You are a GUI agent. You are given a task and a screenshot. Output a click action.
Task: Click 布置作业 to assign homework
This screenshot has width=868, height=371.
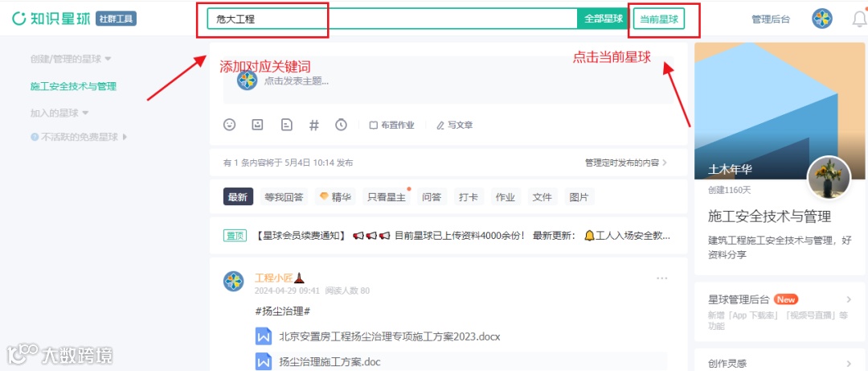(392, 126)
